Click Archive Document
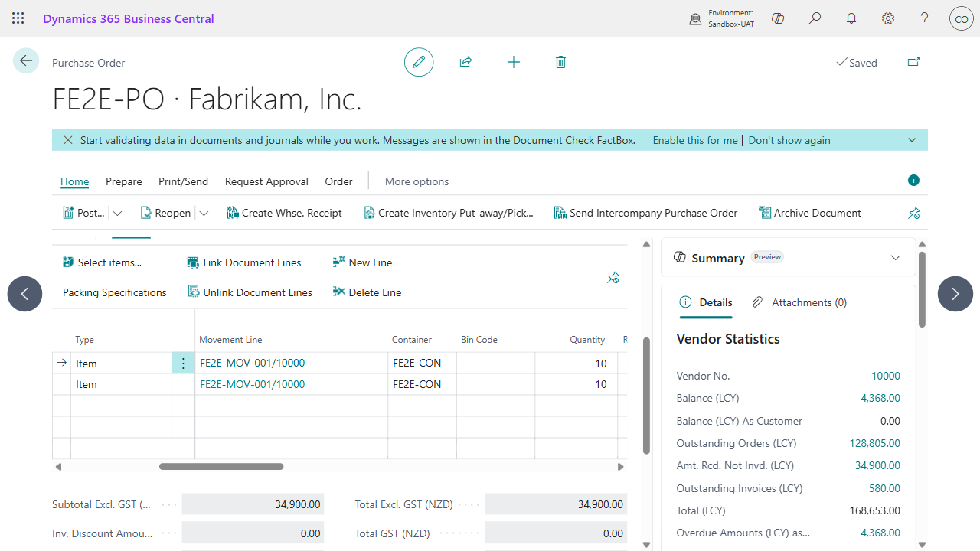Screen dimensions: 980x551 tap(809, 214)
